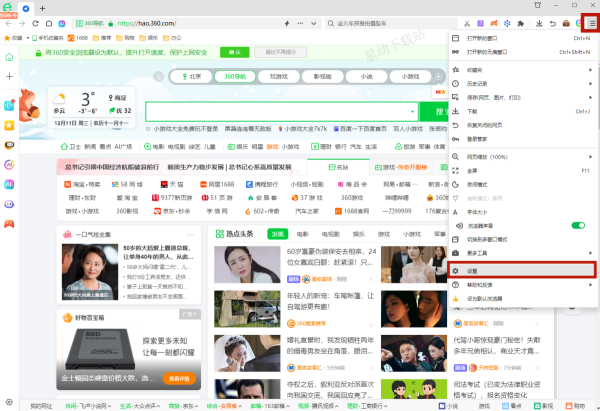Open the sidebar settings gear at bottom
The width and height of the screenshot is (600, 411).
click(x=9, y=402)
